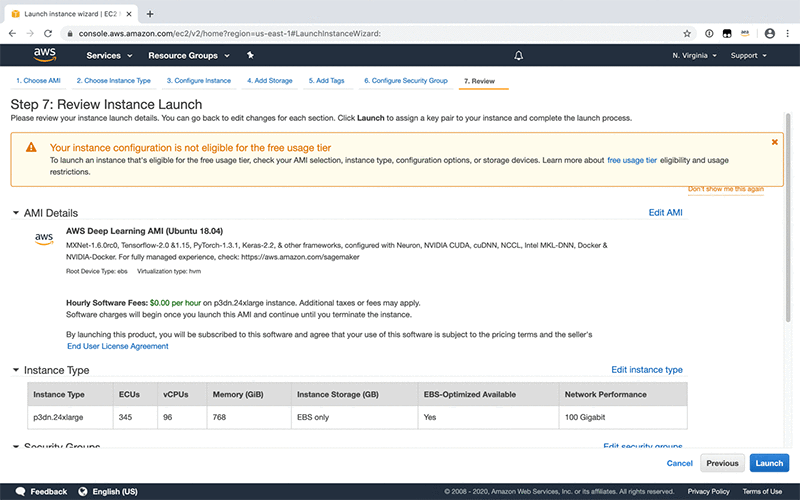Click the Previous button
The height and width of the screenshot is (500, 800).
click(x=722, y=463)
